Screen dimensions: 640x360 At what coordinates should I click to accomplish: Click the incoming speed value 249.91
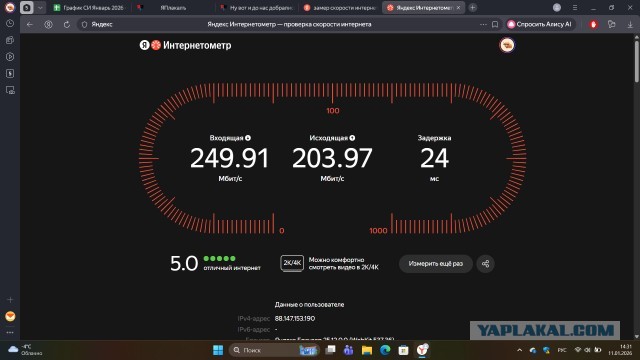click(230, 158)
